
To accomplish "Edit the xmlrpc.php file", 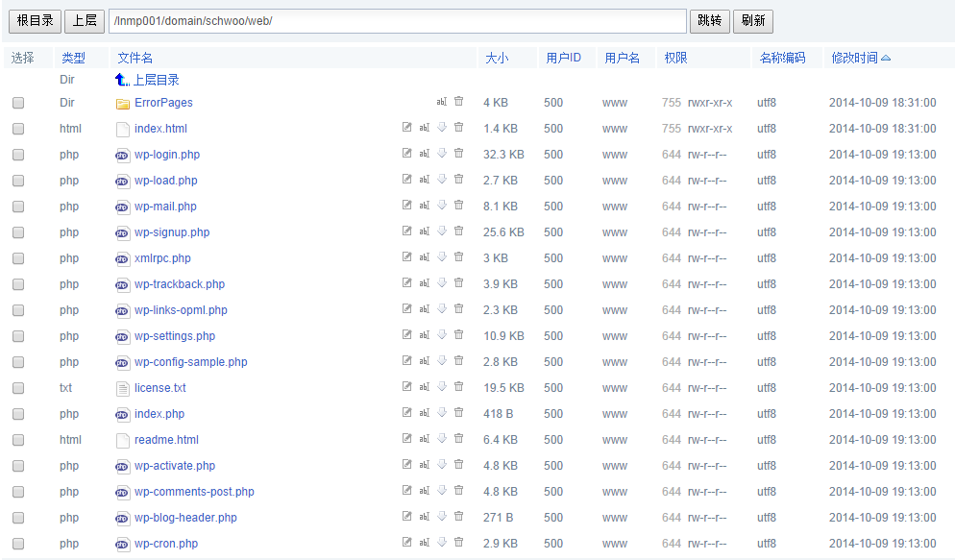I will click(x=406, y=256).
